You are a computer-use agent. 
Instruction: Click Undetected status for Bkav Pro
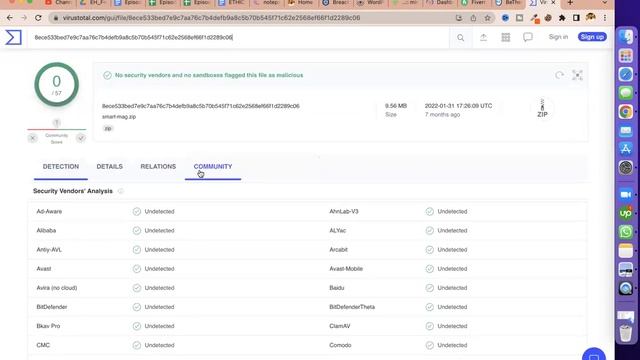(159, 326)
